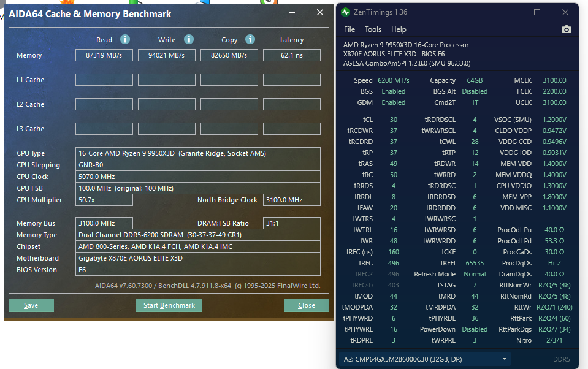This screenshot has height=369, width=588.
Task: Click the ZenTimings app logo icon
Action: pyautogui.click(x=346, y=12)
